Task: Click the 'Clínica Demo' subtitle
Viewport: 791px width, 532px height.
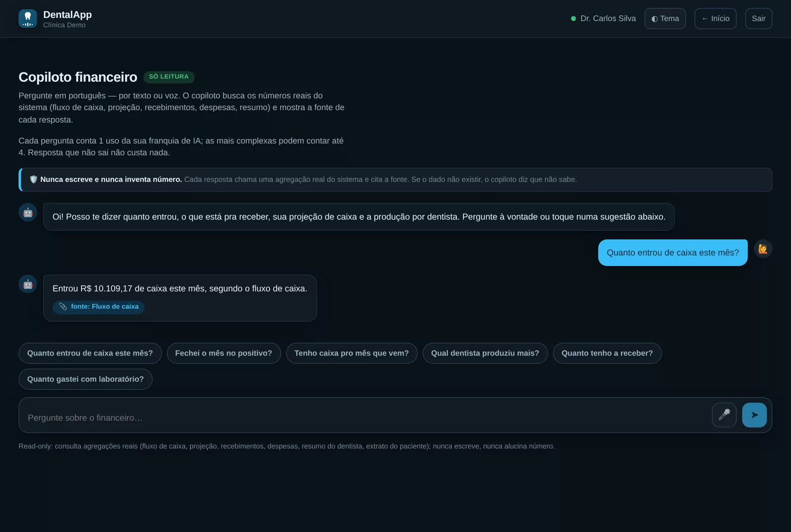Action: pyautogui.click(x=64, y=25)
